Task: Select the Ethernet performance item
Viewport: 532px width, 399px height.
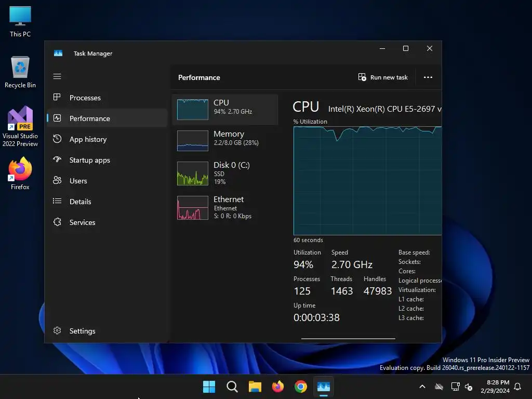Action: pyautogui.click(x=225, y=207)
